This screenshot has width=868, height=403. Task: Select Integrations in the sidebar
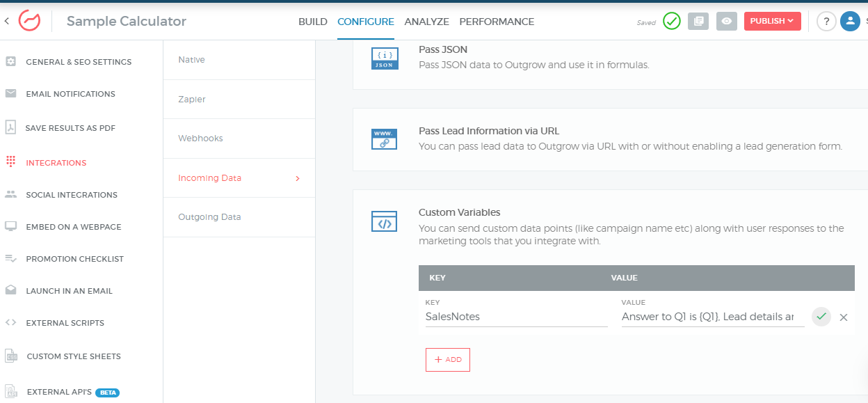click(56, 163)
